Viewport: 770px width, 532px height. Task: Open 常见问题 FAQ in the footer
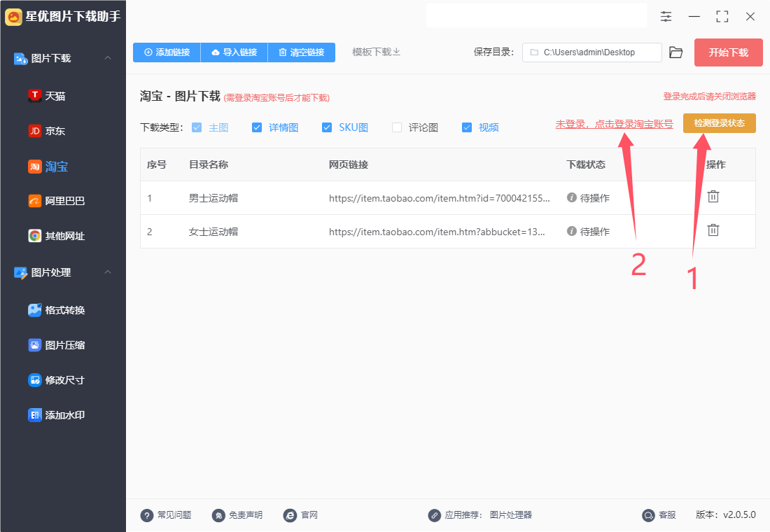pos(166,514)
